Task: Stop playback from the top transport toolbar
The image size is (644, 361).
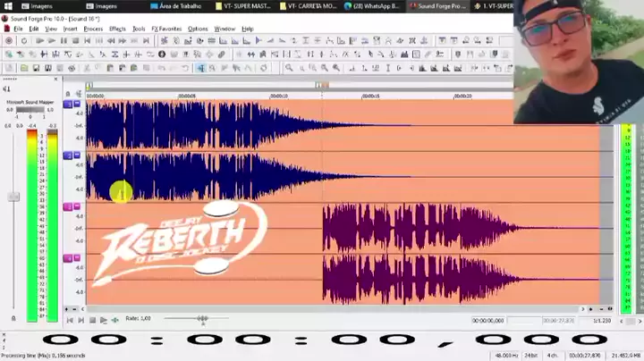Action: pyautogui.click(x=75, y=40)
